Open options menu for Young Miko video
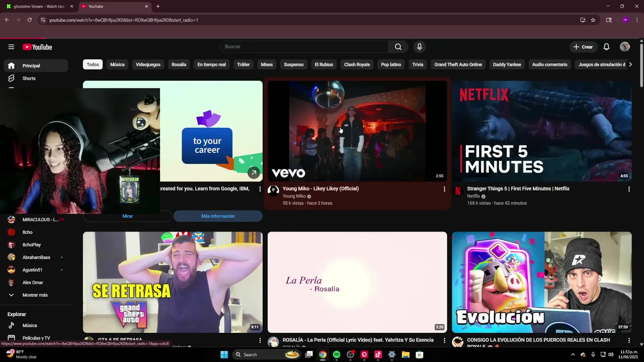Image resolution: width=644 pixels, height=362 pixels. [x=444, y=189]
